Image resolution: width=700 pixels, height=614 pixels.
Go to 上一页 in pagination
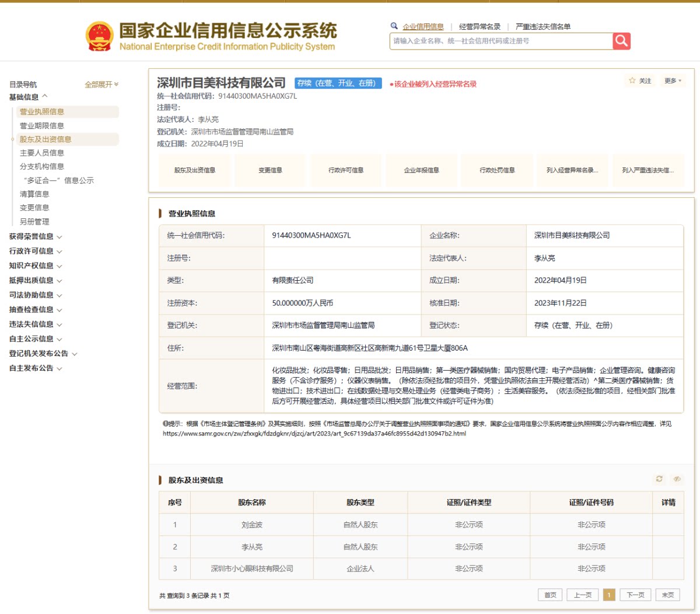click(583, 595)
